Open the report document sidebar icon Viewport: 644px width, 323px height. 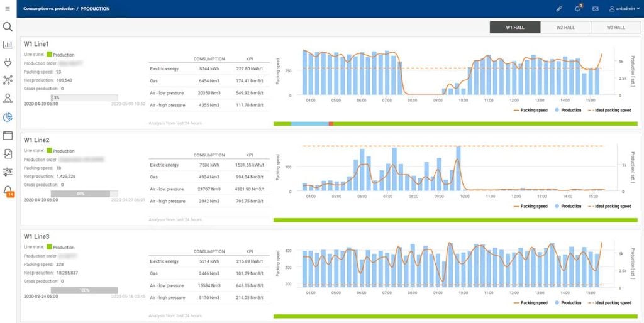[x=8, y=153]
